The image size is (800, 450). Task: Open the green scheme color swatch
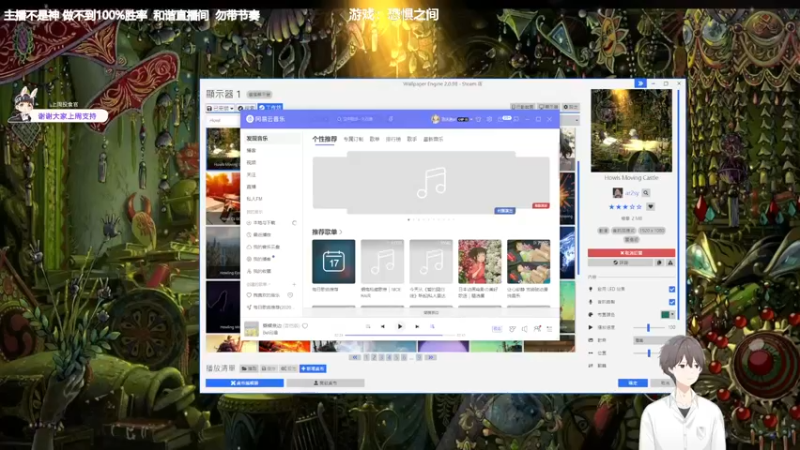tap(668, 315)
